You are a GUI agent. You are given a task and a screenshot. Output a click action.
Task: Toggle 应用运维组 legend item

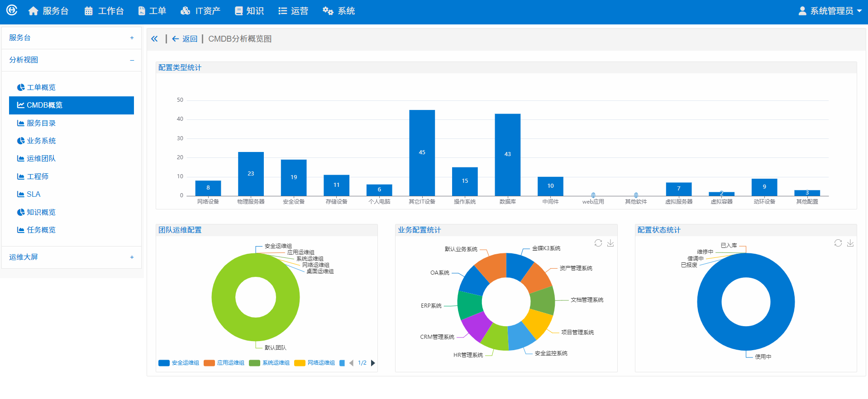click(224, 363)
